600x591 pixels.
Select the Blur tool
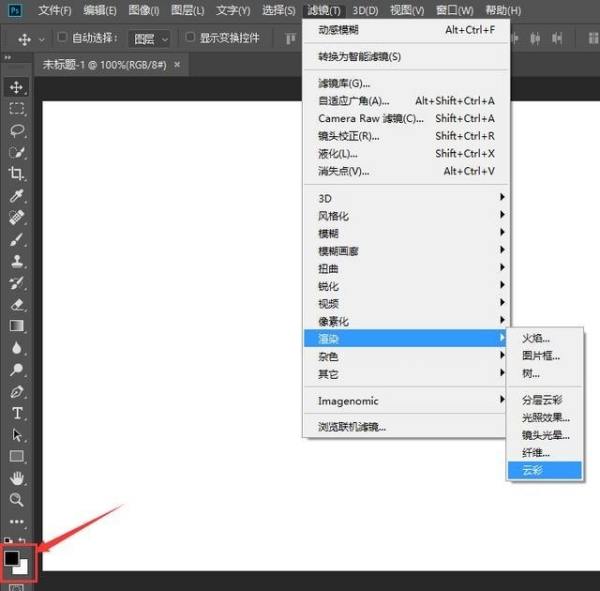[x=16, y=348]
